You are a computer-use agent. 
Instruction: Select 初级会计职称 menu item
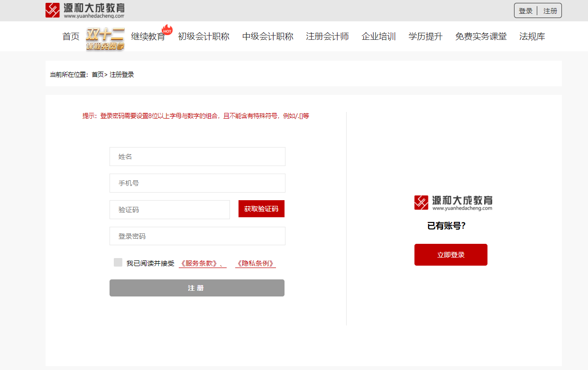click(203, 37)
